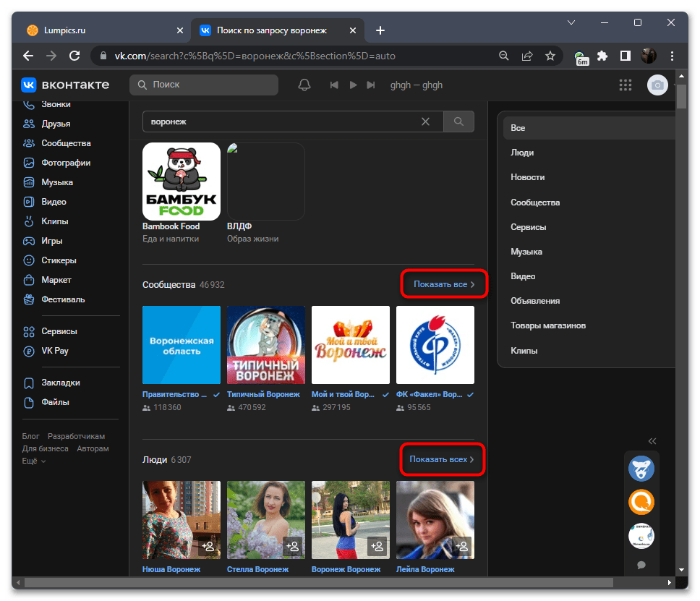Open a new browser tab
The height and width of the screenshot is (601, 700).
coord(380,30)
